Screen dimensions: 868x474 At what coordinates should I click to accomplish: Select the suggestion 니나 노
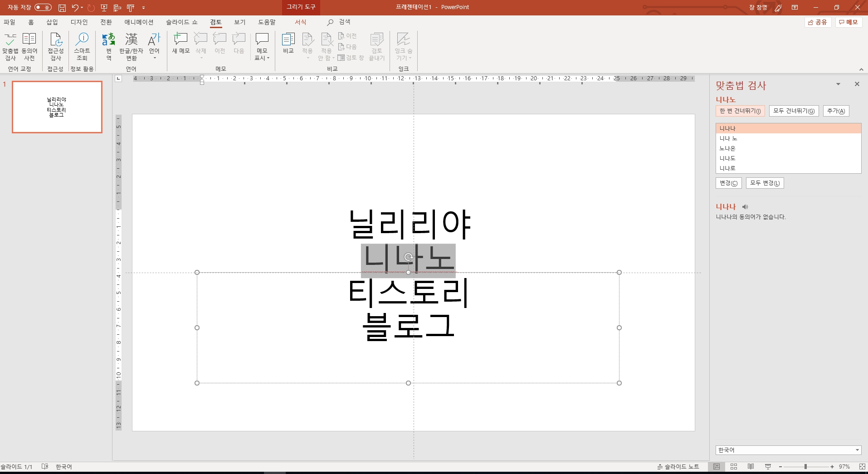point(788,138)
